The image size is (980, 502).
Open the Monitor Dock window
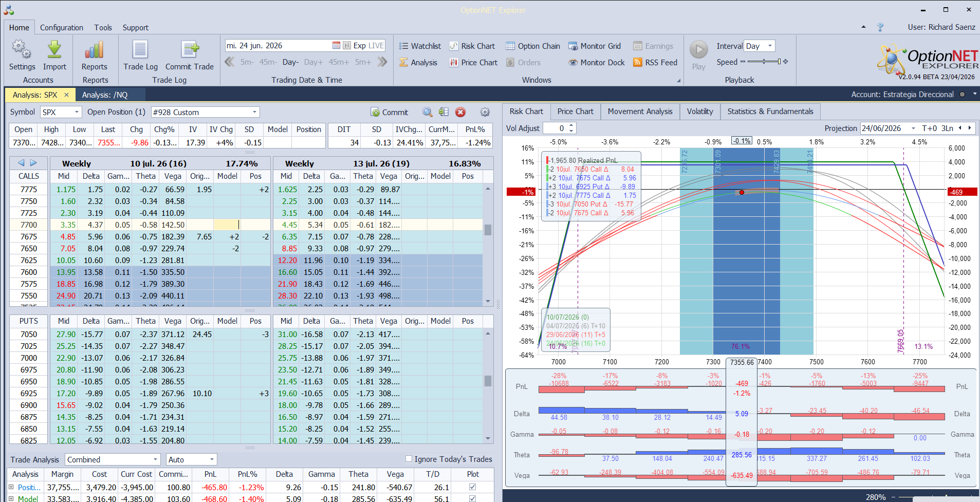597,63
